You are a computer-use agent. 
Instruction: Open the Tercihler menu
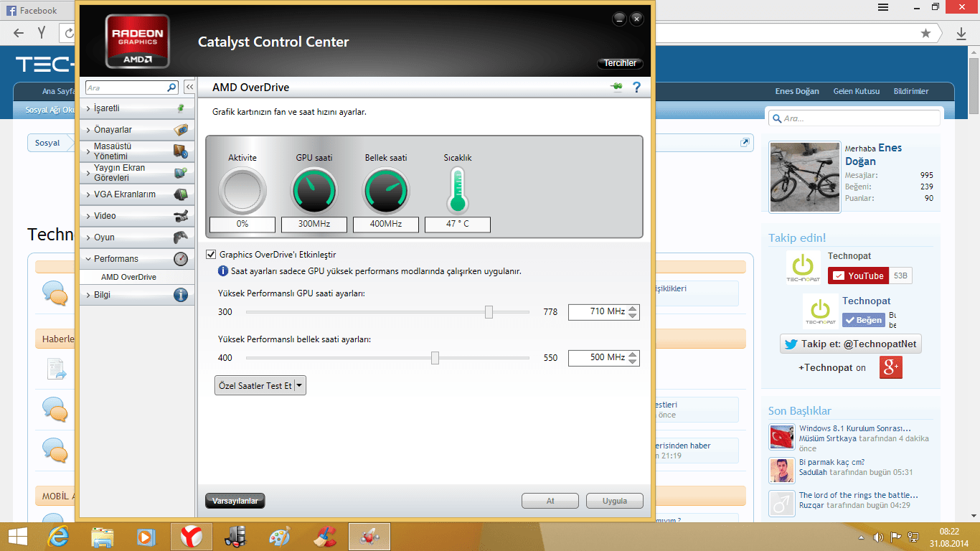(x=620, y=63)
